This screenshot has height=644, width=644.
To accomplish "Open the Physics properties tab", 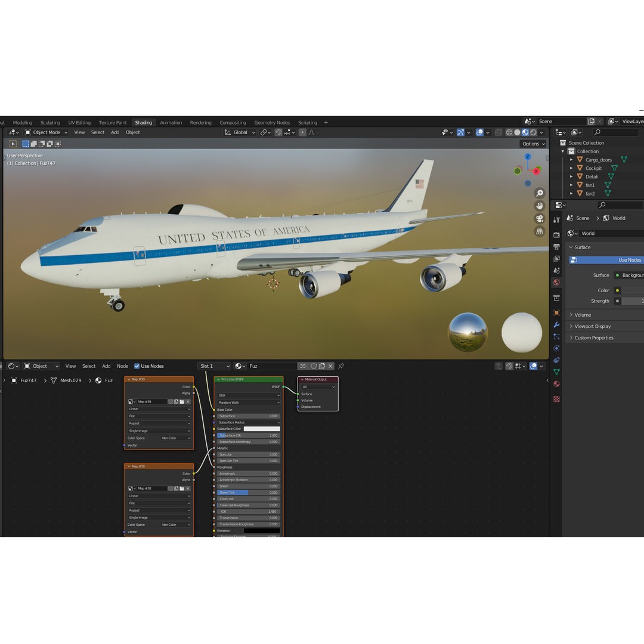I will pyautogui.click(x=556, y=348).
